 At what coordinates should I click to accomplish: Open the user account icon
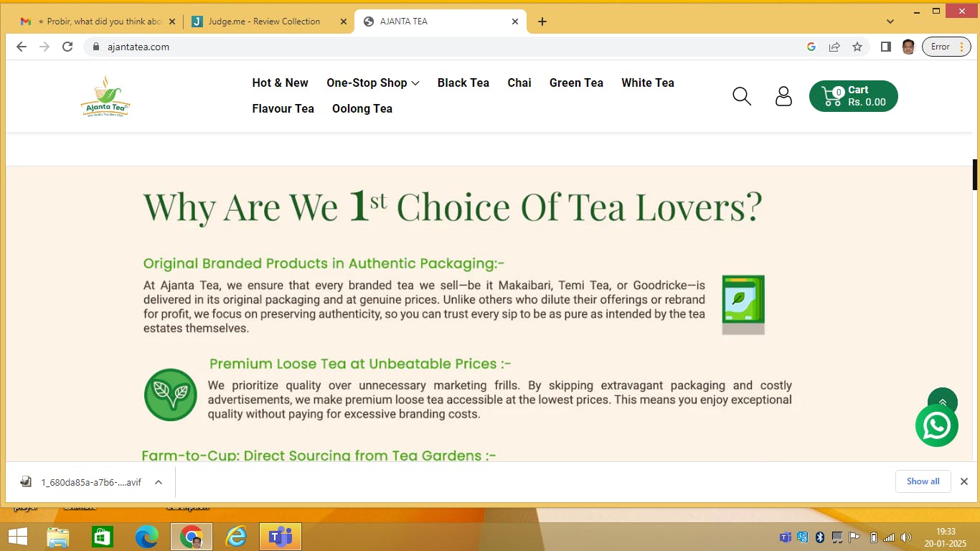tap(783, 96)
